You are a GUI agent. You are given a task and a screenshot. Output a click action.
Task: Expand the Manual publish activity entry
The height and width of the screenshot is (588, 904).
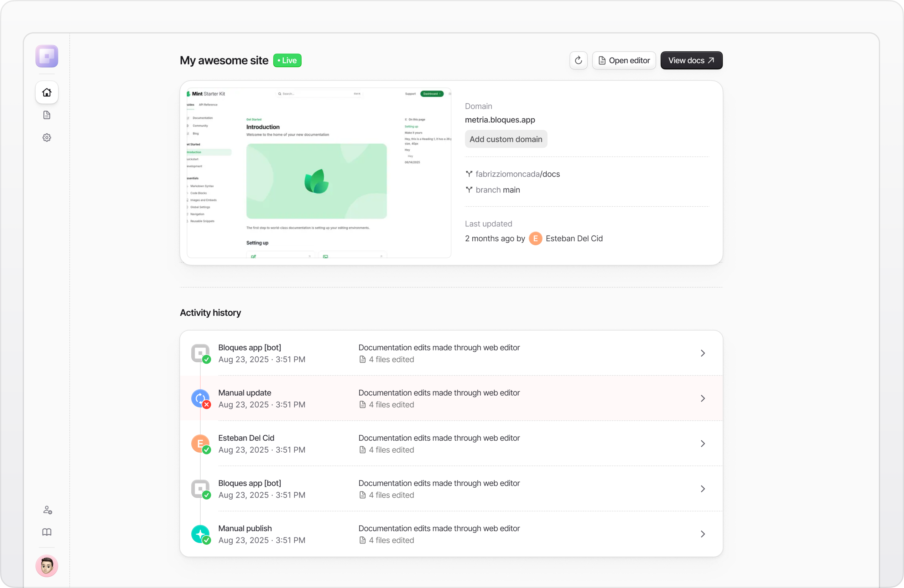[x=702, y=534]
